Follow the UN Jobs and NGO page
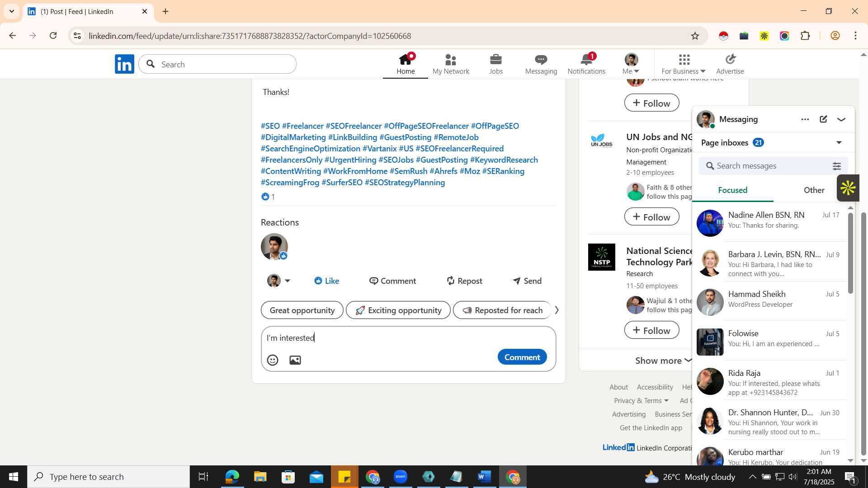The width and height of the screenshot is (868, 488). click(651, 217)
